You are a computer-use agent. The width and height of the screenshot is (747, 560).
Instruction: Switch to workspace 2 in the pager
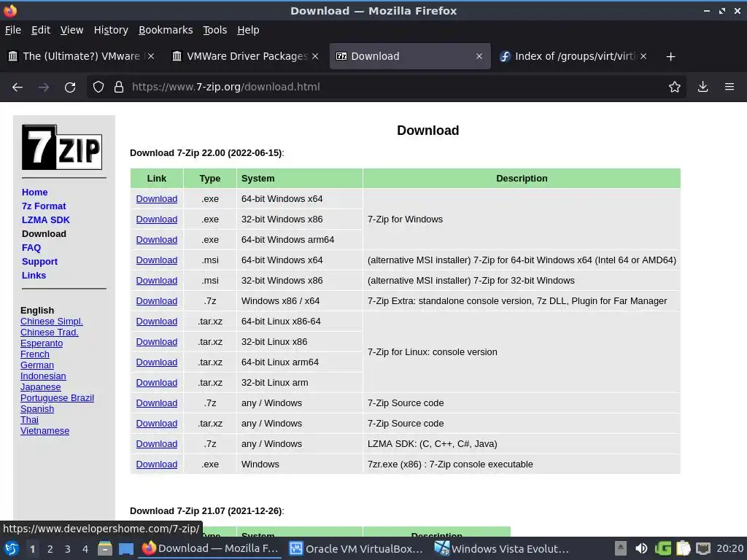pos(50,549)
